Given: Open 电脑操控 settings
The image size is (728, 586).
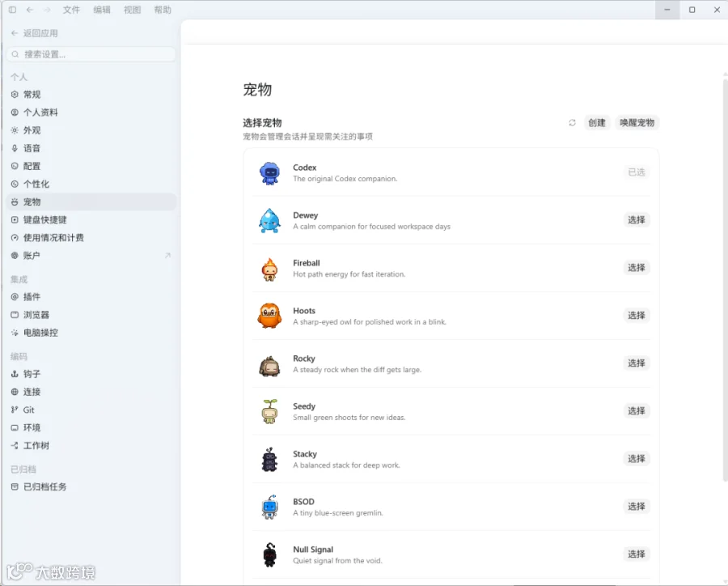Looking at the screenshot, I should (x=91, y=333).
